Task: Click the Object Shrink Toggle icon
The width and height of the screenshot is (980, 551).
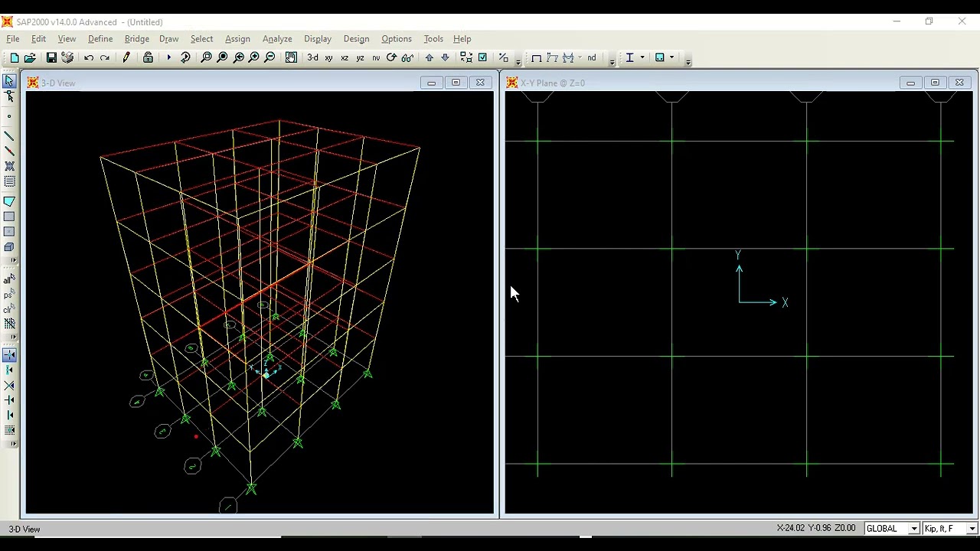Action: click(466, 57)
